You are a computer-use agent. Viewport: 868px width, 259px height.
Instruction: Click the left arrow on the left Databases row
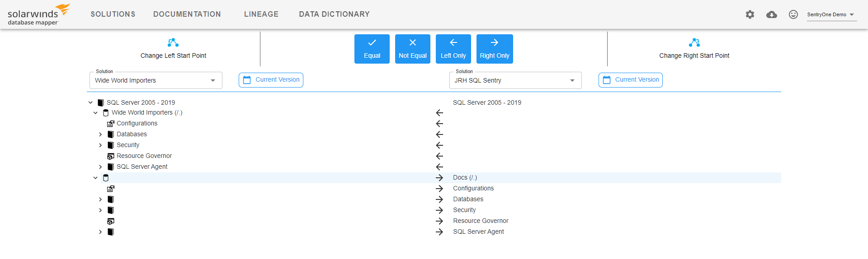coord(439,134)
